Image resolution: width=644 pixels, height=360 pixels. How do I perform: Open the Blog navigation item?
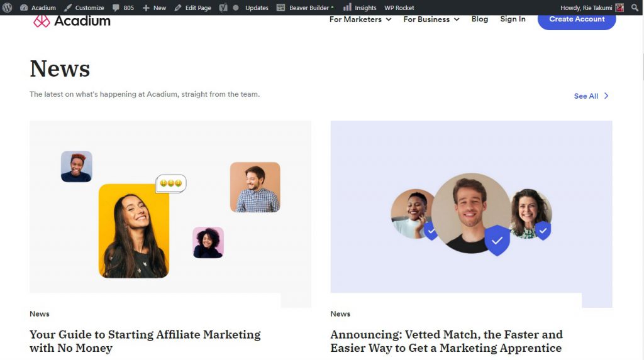[480, 19]
